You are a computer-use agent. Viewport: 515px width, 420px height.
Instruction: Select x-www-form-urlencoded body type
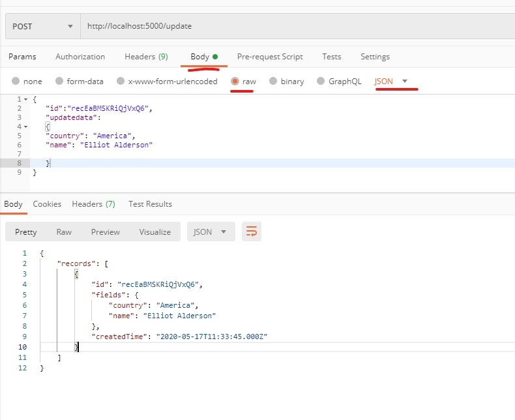click(x=121, y=82)
